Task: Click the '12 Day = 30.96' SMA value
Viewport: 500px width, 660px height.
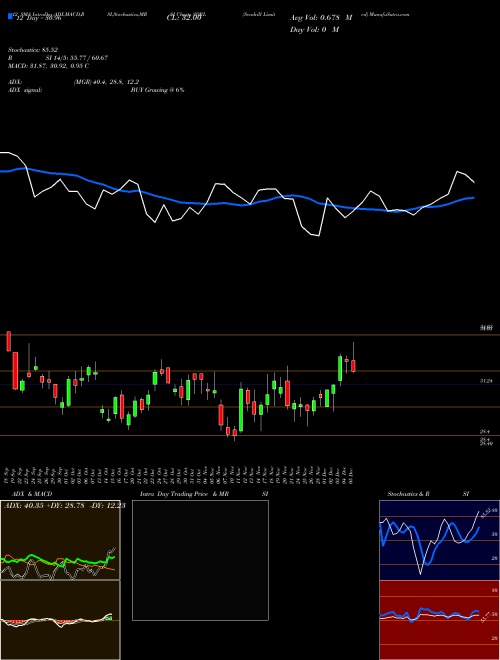Action: pos(37,19)
